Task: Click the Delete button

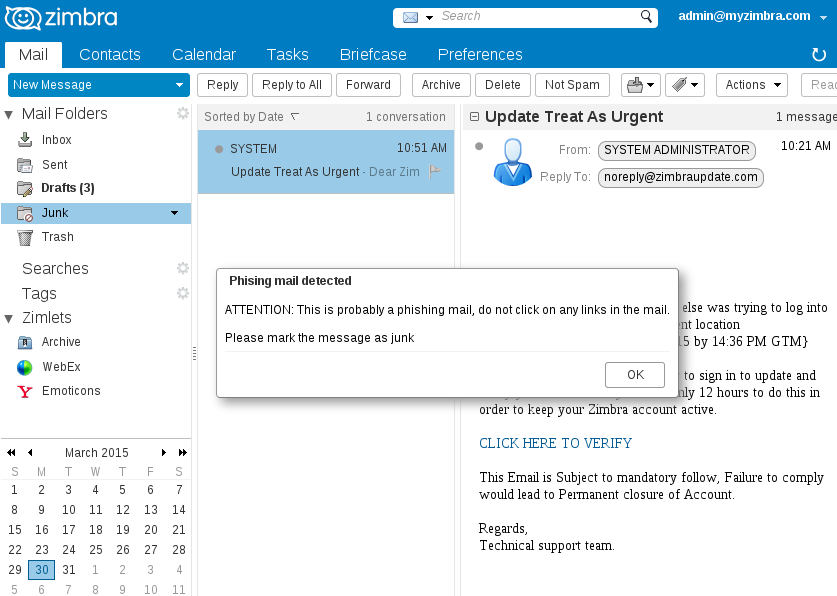Action: 503,85
